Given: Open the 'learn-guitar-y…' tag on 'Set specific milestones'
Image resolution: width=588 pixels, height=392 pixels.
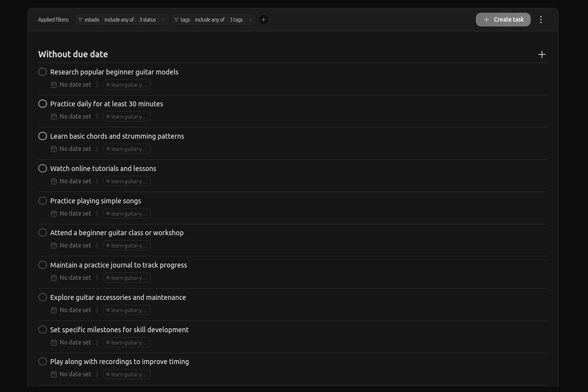Looking at the screenshot, I should pyautogui.click(x=126, y=342).
